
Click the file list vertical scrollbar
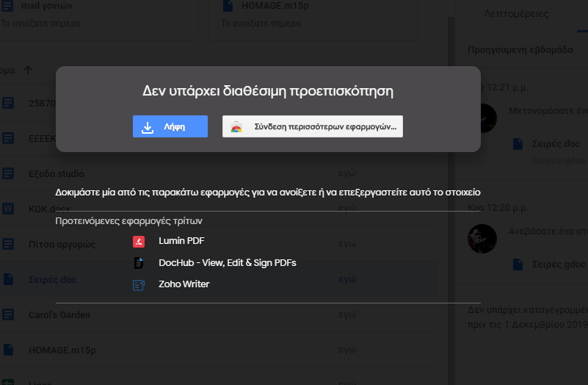[x=451, y=201]
